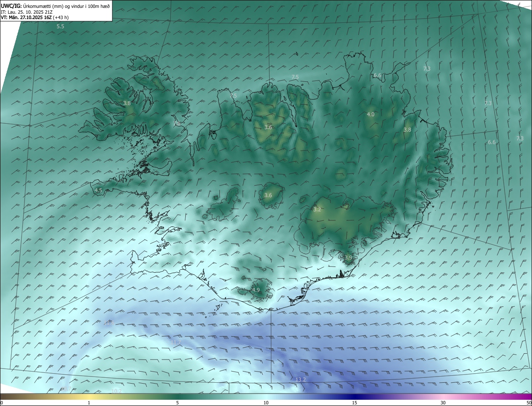Screen dimensions: 532x406
Task: Click the 11.6 value label over the sea
Action: point(108,323)
